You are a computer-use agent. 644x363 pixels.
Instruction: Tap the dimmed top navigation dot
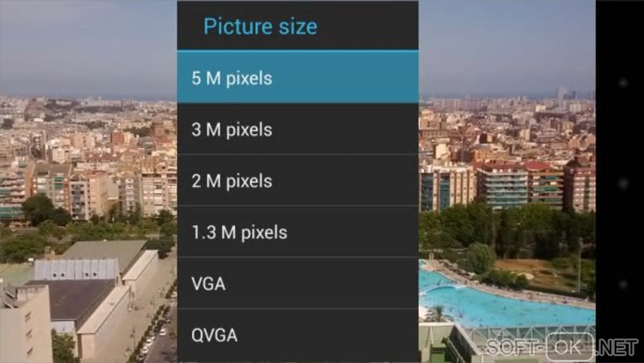click(623, 82)
